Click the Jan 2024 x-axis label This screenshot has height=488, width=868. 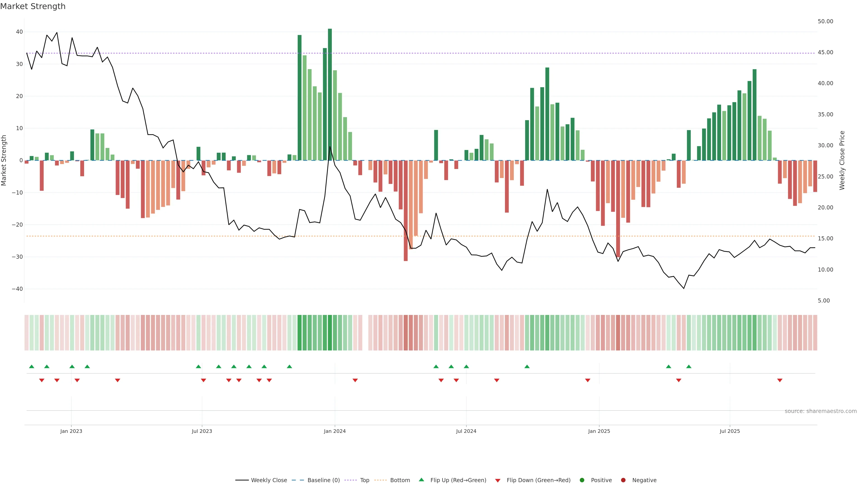(x=335, y=431)
